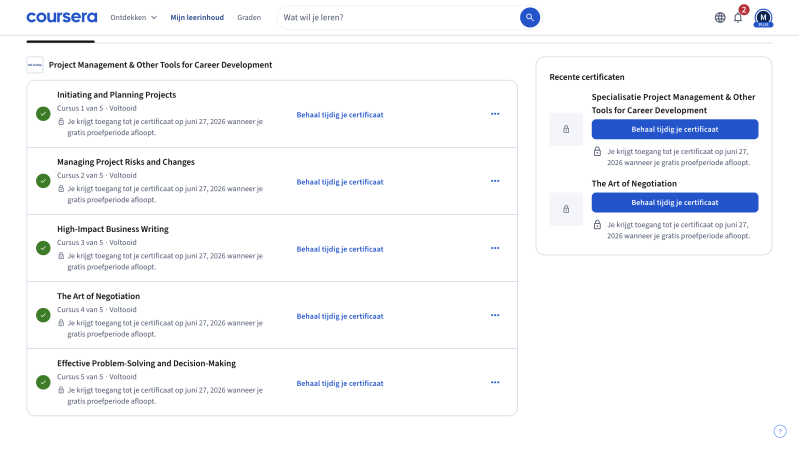
Task: Open the specialization heading Project Management & Other Tools
Action: pyautogui.click(x=161, y=65)
